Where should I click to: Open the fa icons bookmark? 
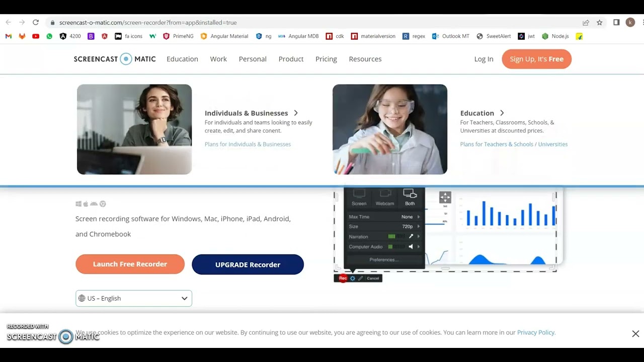(129, 36)
